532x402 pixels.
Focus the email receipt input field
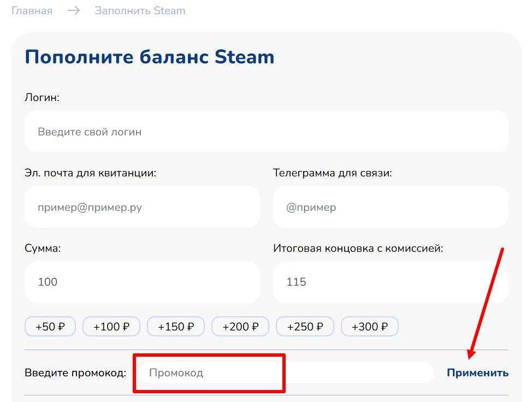[142, 207]
